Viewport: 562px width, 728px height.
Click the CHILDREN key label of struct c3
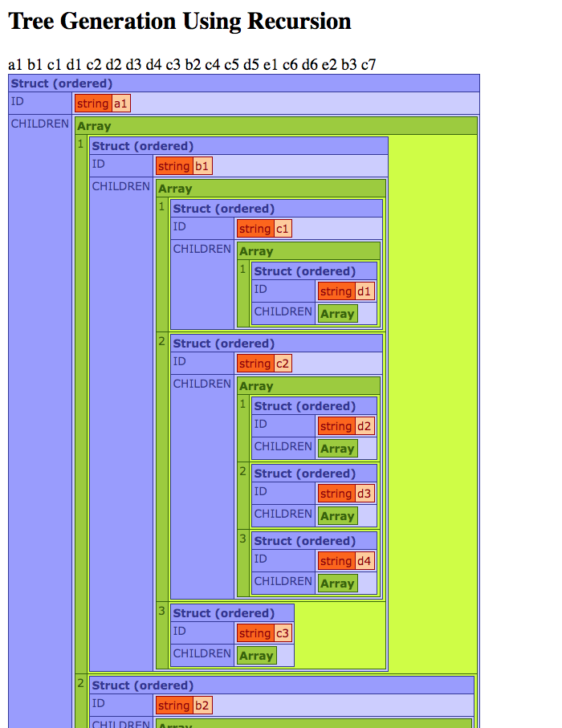pos(202,653)
